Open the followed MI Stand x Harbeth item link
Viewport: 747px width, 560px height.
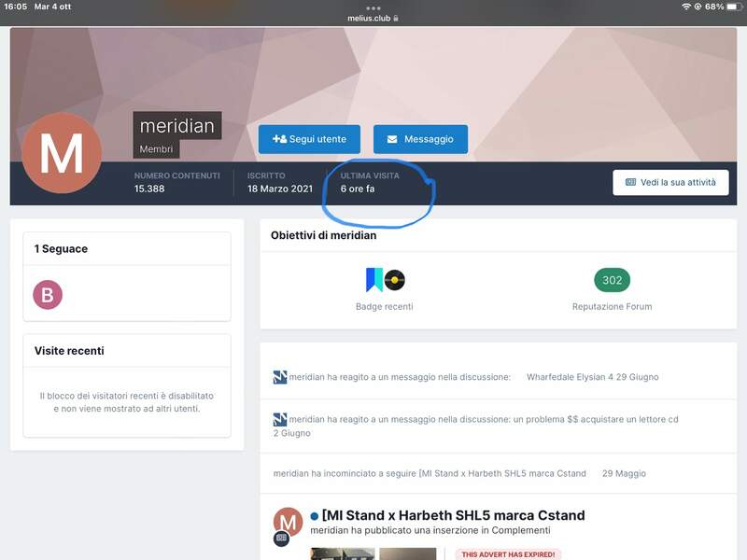pos(502,473)
